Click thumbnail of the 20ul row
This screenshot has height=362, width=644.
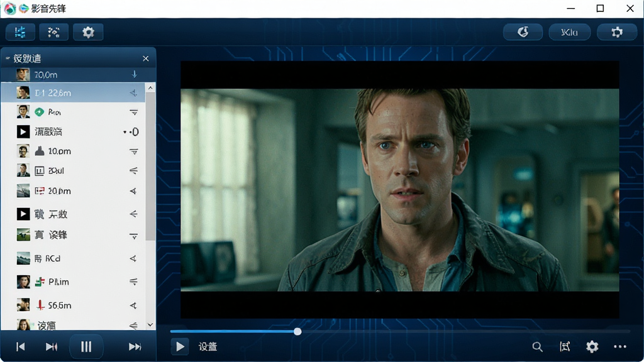23,170
